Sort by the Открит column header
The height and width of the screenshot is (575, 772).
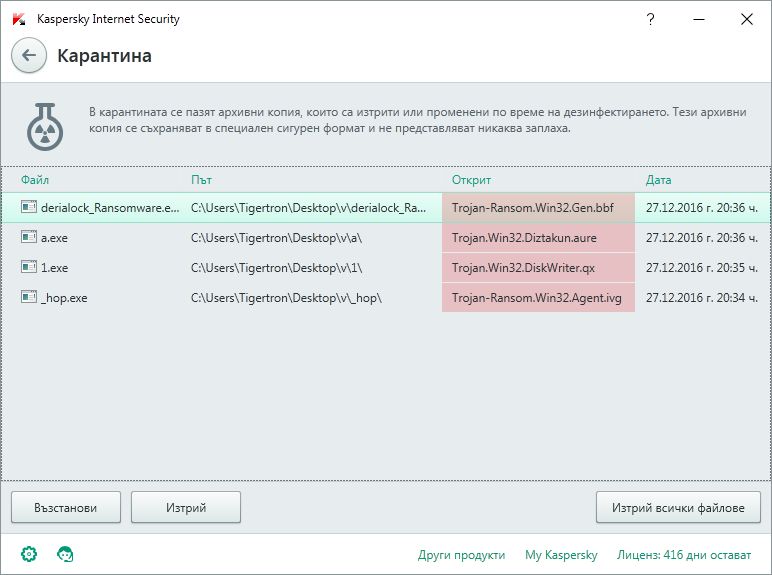471,180
